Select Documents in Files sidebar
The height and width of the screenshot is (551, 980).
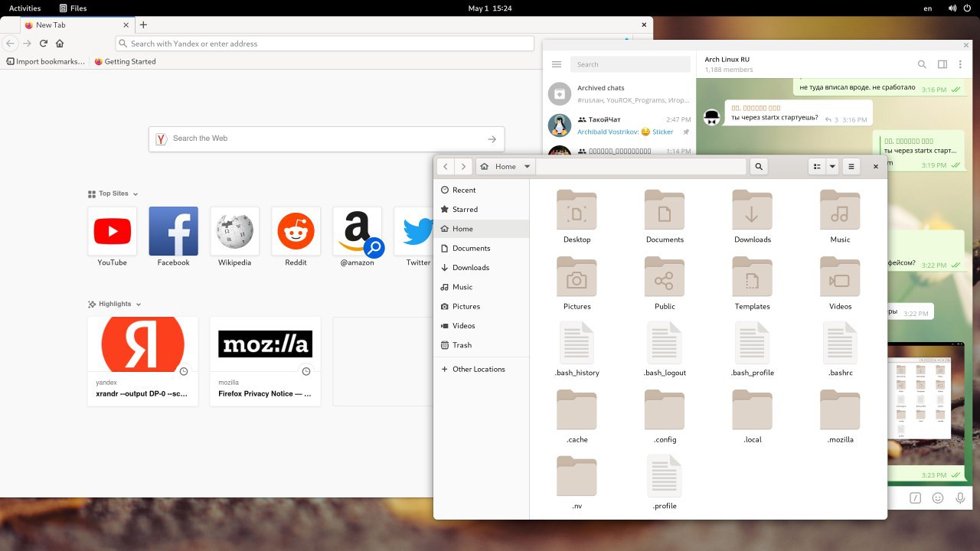pos(482,248)
